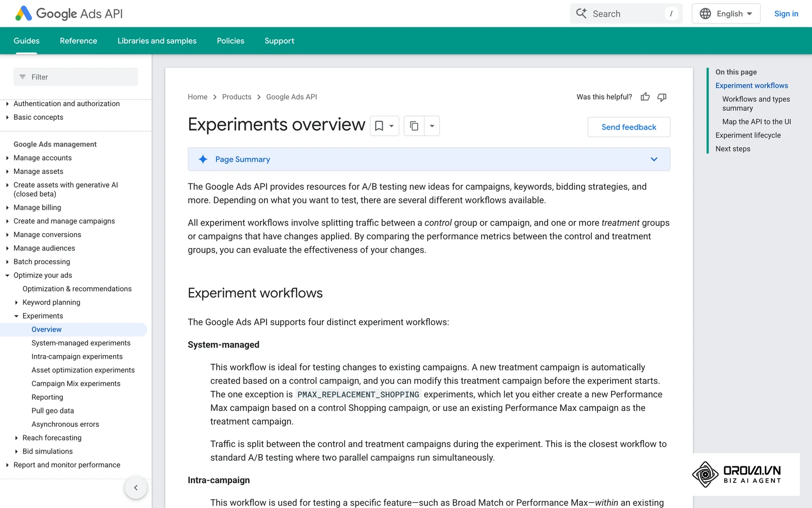Go to Home breadcrumb
Image resolution: width=812 pixels, height=508 pixels.
197,97
